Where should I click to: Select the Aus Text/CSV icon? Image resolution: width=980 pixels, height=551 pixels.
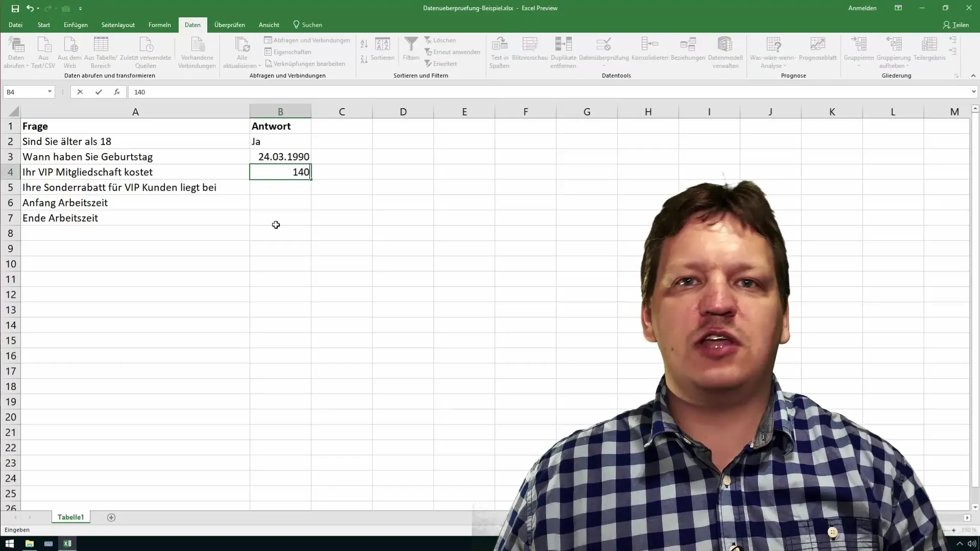pos(43,52)
